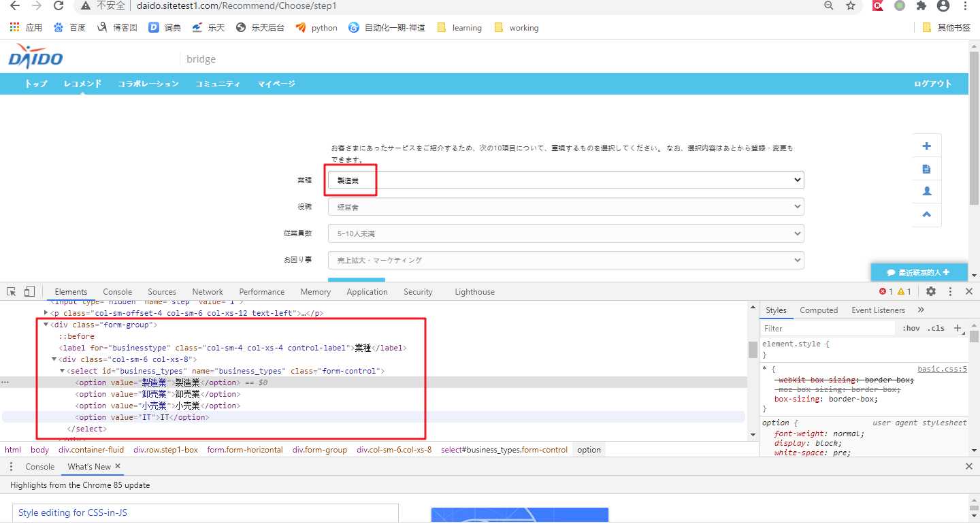The height and width of the screenshot is (524, 980).
Task: Open the DevTools settings gear
Action: point(931,291)
